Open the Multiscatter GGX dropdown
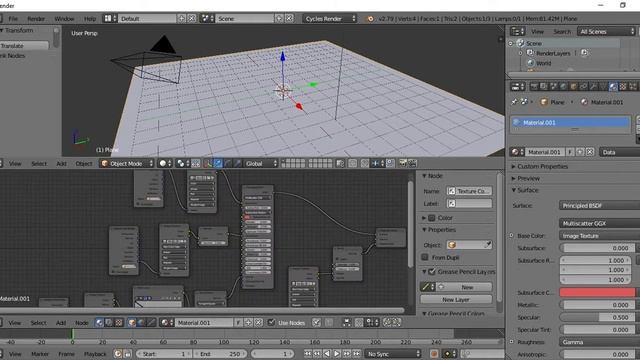Viewport: 640px width, 360px height. [x=599, y=223]
